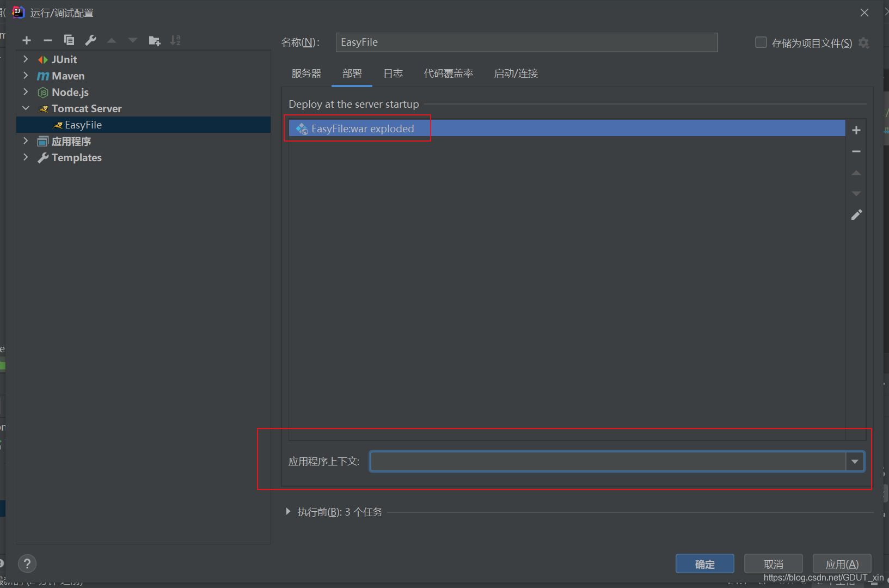
Task: Switch to the 部署 tab
Action: coord(352,73)
